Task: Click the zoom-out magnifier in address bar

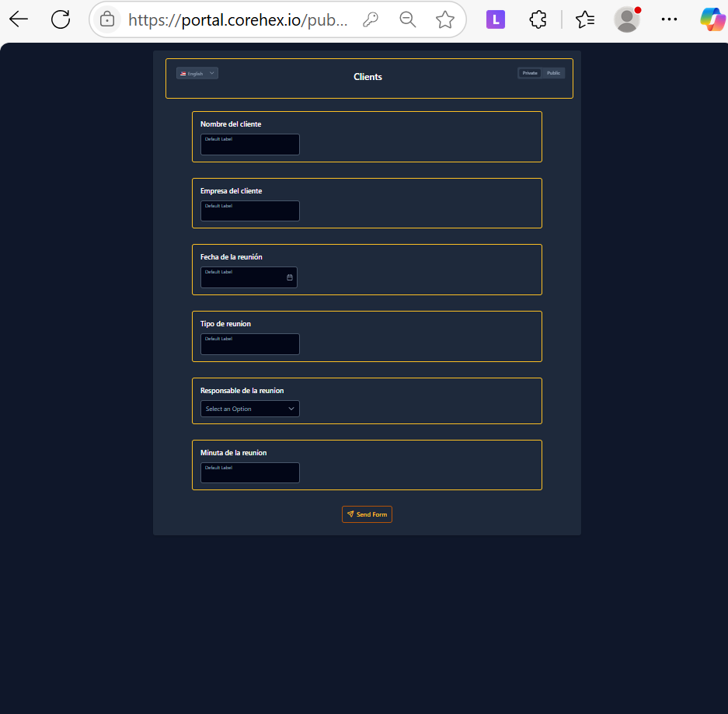Action: point(407,19)
